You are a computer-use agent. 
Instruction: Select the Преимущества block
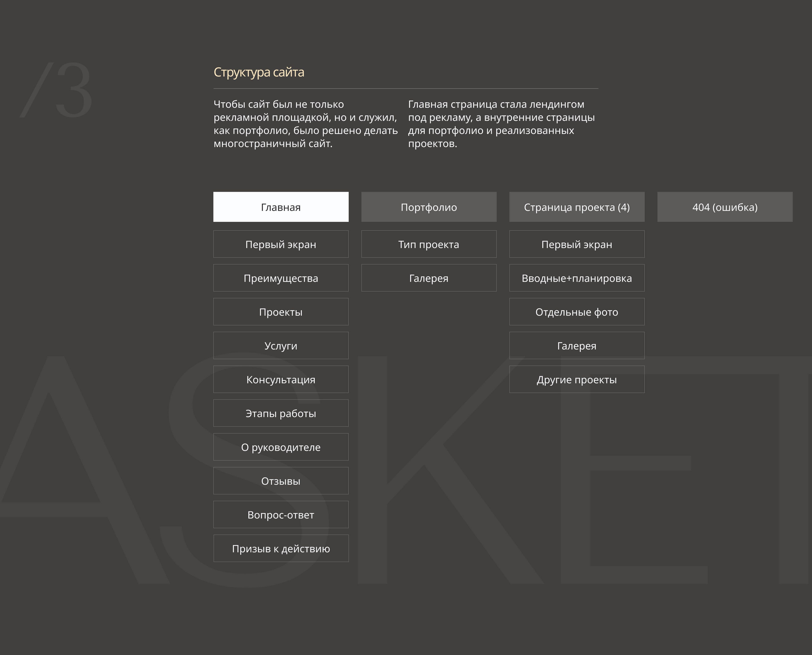[x=281, y=278]
